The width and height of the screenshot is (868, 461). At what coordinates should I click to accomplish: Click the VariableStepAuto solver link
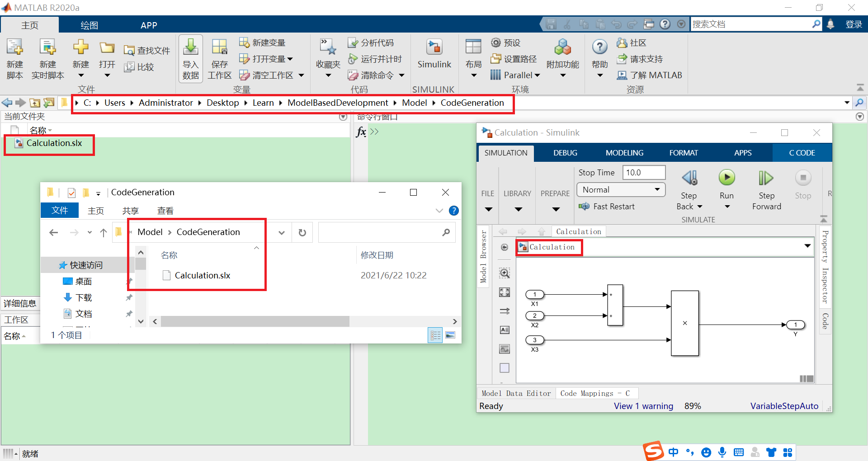(x=784, y=406)
